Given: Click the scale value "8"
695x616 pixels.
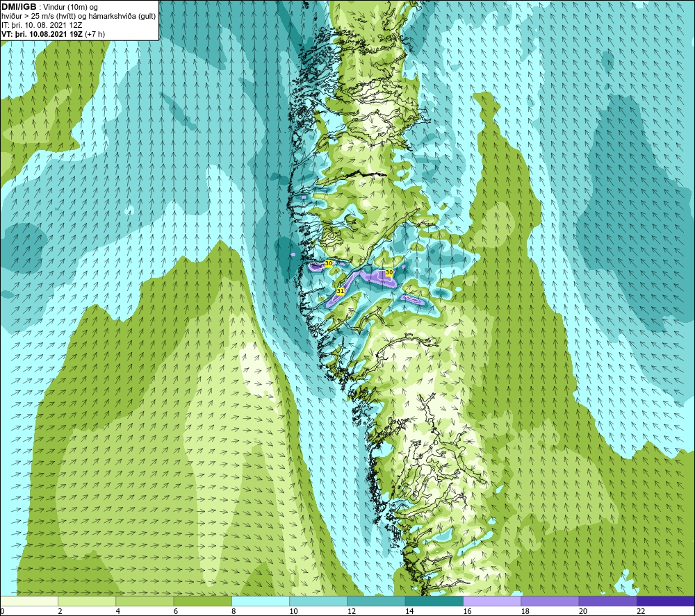Looking at the screenshot, I should (x=234, y=611).
